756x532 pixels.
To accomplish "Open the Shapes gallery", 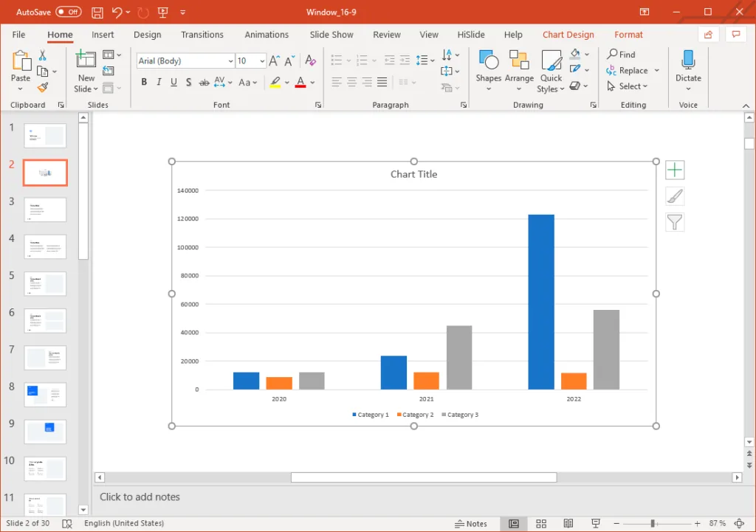I will point(489,71).
